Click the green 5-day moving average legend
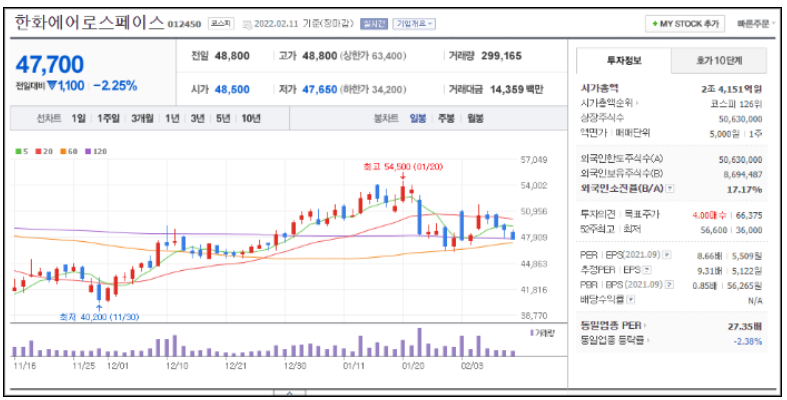Image resolution: width=787 pixels, height=400 pixels. tap(22, 151)
